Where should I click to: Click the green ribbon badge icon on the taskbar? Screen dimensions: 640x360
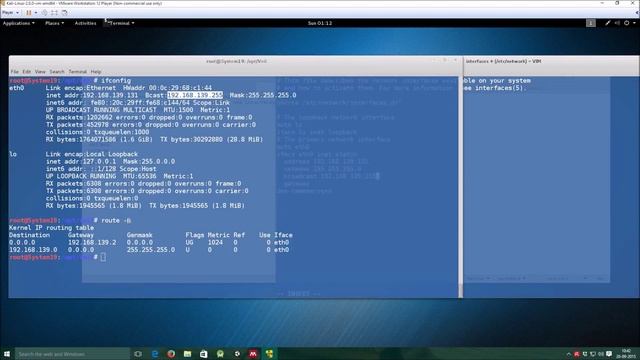click(220, 354)
